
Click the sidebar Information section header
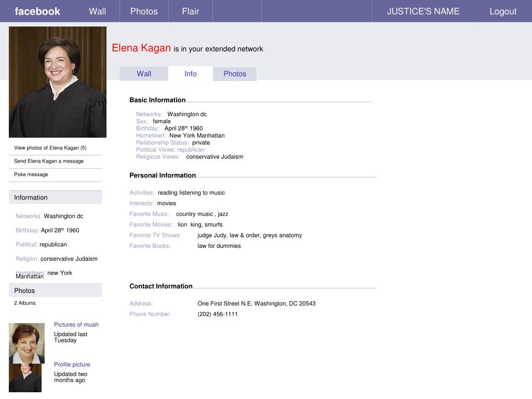tap(55, 197)
